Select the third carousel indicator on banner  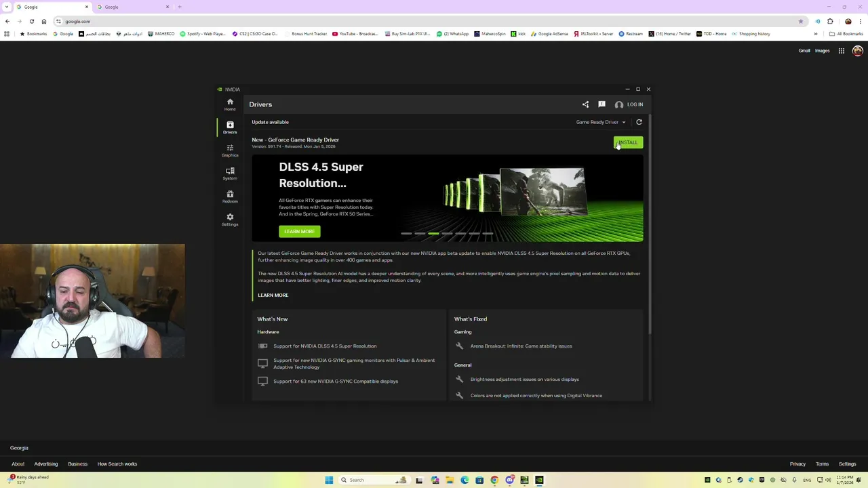tap(433, 234)
